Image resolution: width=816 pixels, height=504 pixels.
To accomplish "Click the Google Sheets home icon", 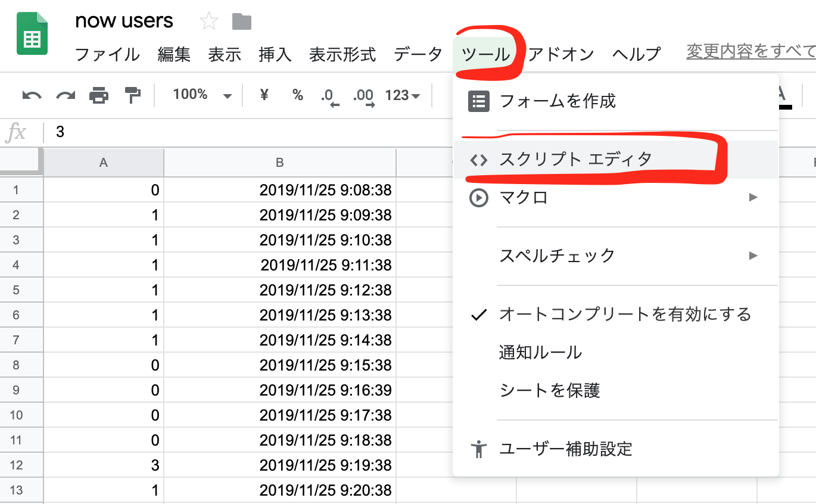I will click(32, 34).
